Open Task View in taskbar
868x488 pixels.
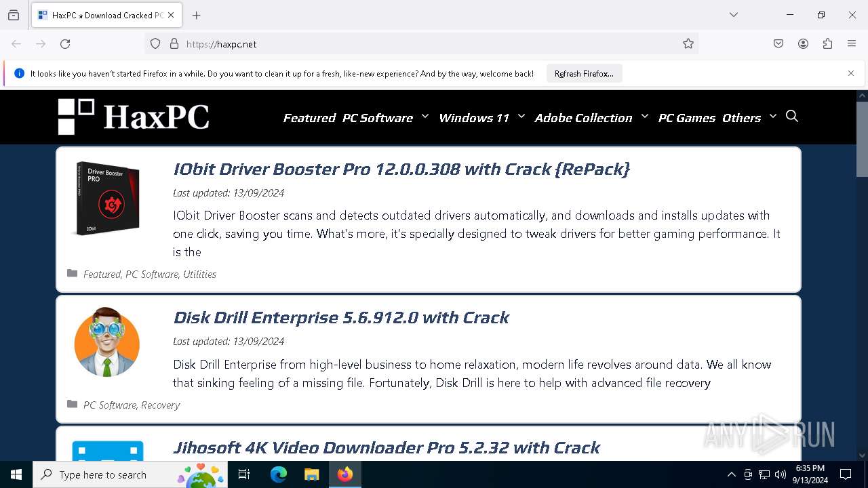coord(244,474)
